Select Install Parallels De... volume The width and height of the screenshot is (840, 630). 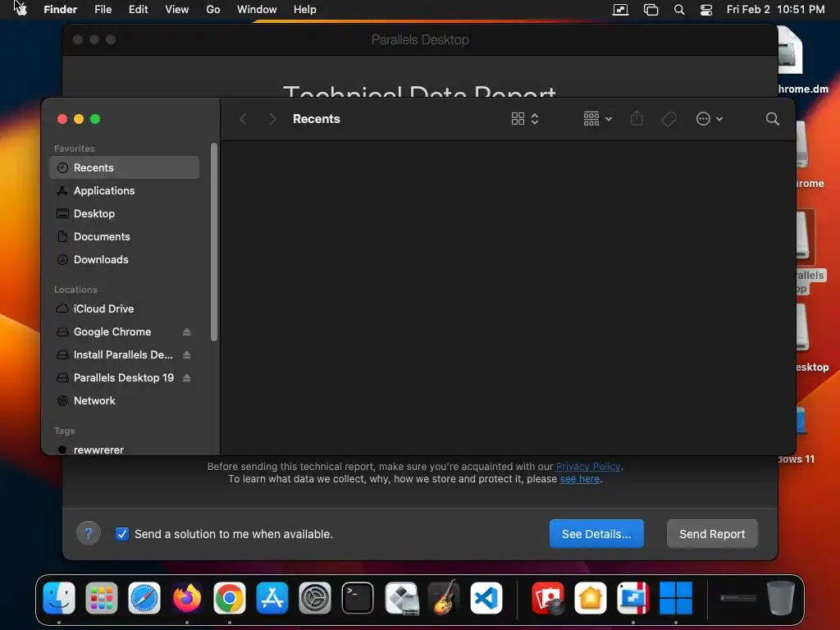115,354
